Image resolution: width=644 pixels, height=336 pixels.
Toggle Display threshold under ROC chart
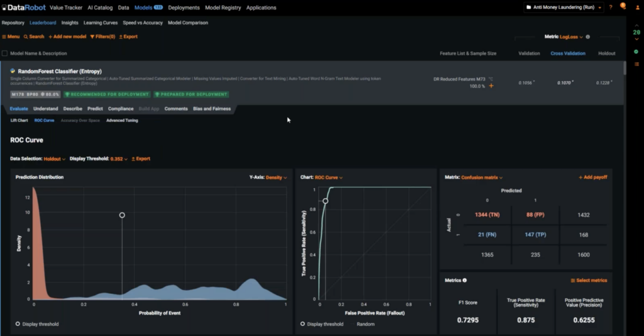(322, 324)
